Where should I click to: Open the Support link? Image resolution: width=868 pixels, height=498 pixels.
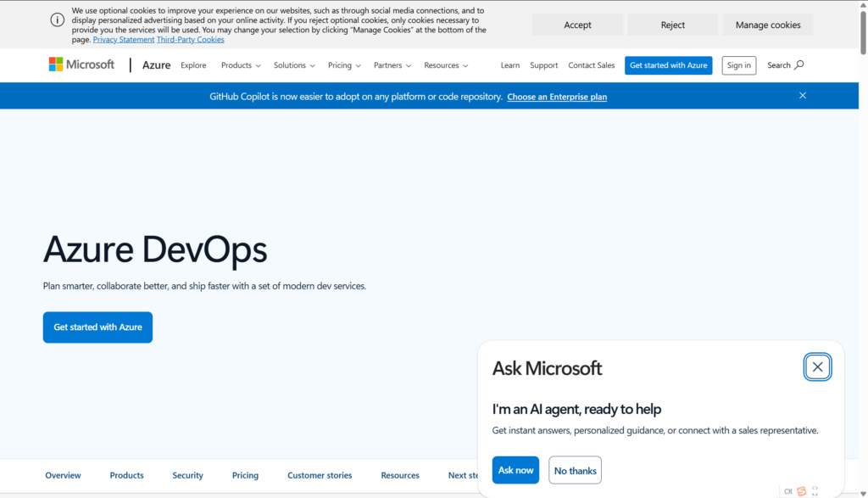pos(543,65)
